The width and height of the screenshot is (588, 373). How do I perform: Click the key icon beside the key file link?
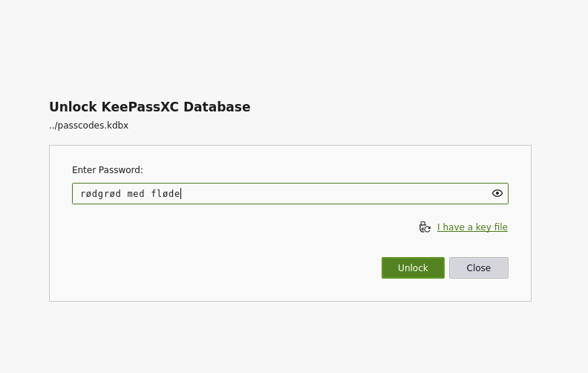[x=425, y=227]
